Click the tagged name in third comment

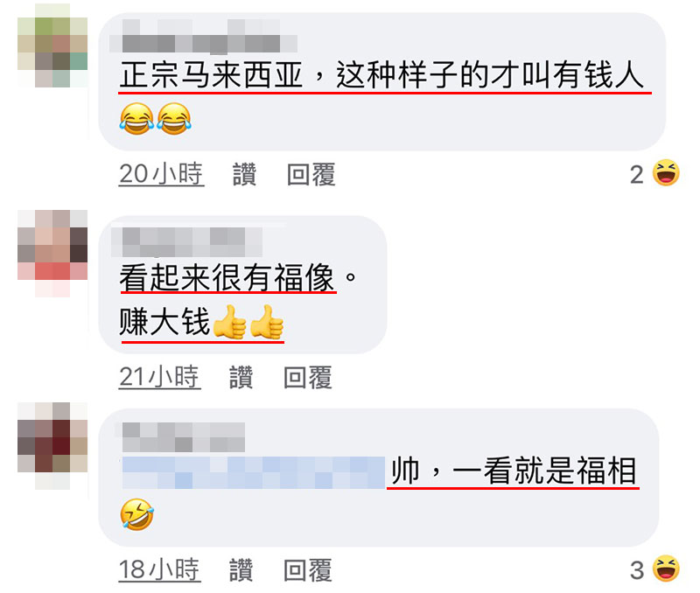pos(254,472)
